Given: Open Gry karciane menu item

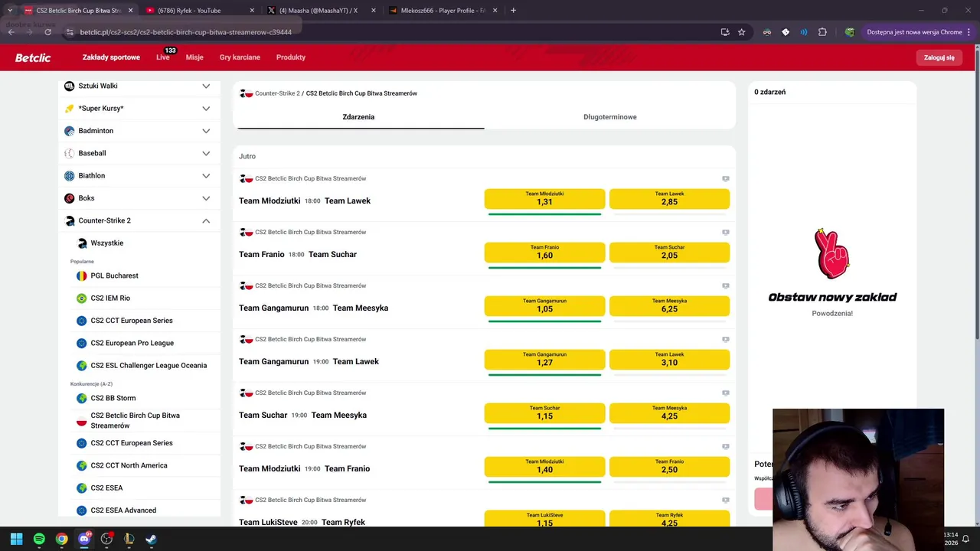Looking at the screenshot, I should (240, 57).
